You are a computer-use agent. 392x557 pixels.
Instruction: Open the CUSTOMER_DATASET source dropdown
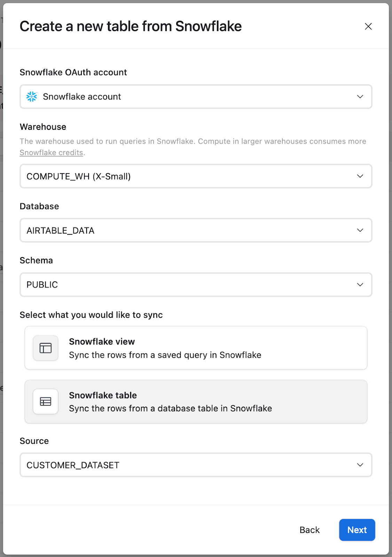coord(196,465)
